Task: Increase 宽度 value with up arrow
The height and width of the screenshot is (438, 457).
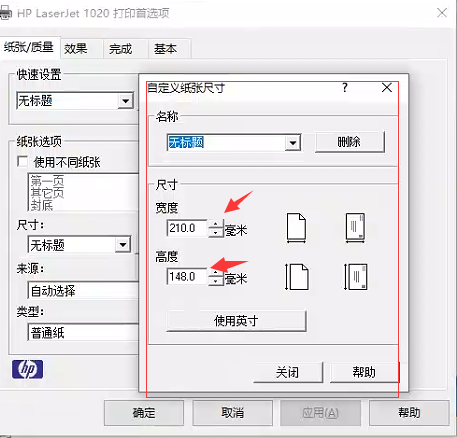Action: (x=216, y=224)
